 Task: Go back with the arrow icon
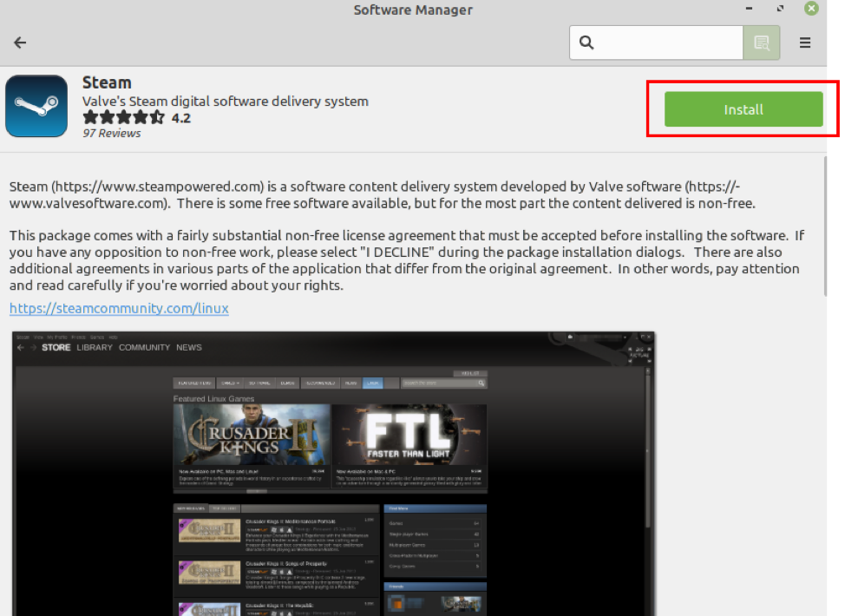(20, 43)
